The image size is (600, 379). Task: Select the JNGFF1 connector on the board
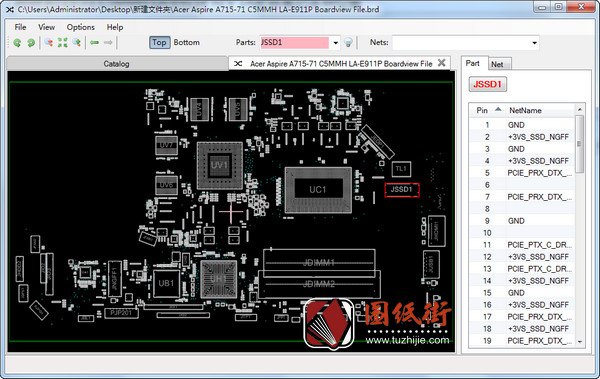tap(115, 278)
